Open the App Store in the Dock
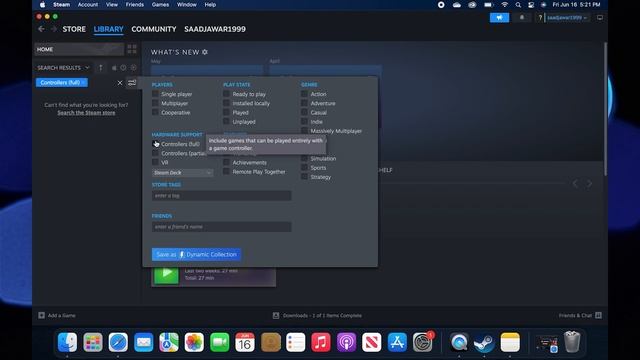The image size is (640, 360). pyautogui.click(x=397, y=342)
